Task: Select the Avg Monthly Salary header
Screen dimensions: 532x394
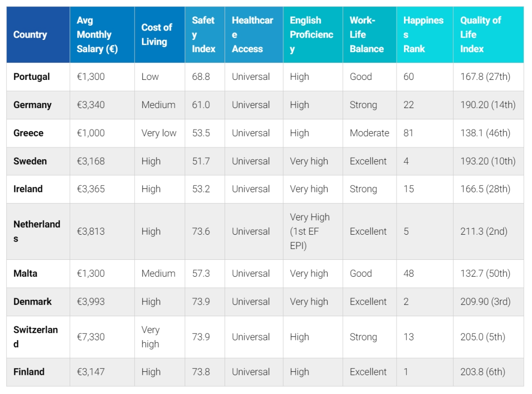Action: [102, 35]
